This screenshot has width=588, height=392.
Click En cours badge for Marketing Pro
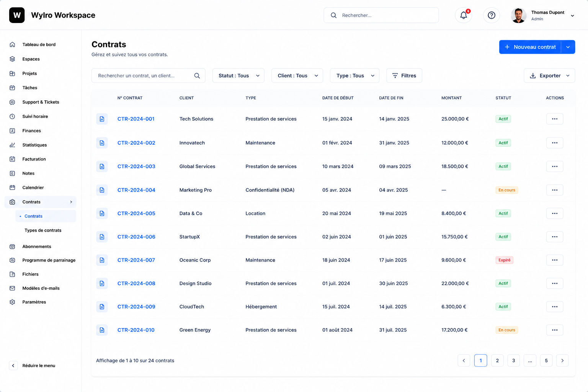point(507,190)
